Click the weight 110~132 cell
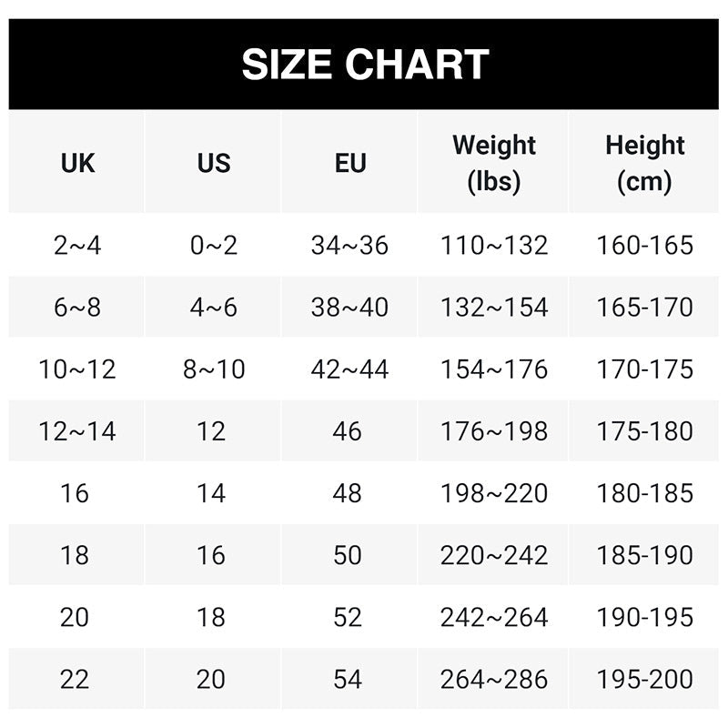The height and width of the screenshot is (728, 728). 494,245
